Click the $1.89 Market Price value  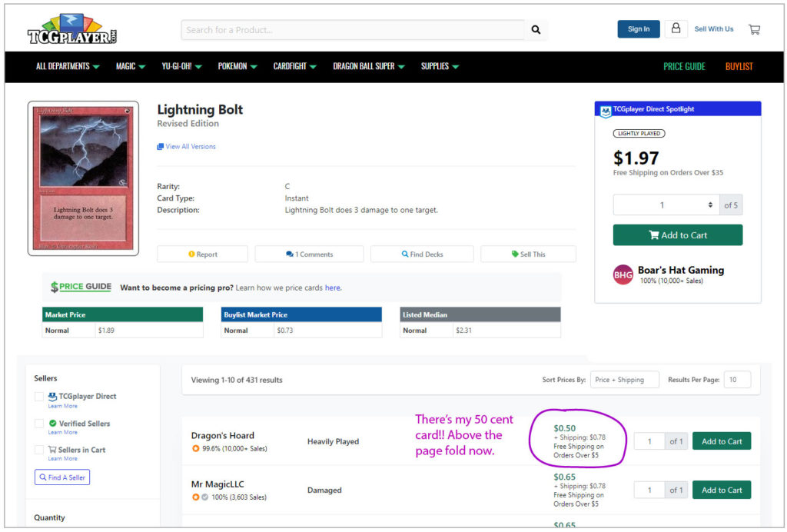coord(106,331)
